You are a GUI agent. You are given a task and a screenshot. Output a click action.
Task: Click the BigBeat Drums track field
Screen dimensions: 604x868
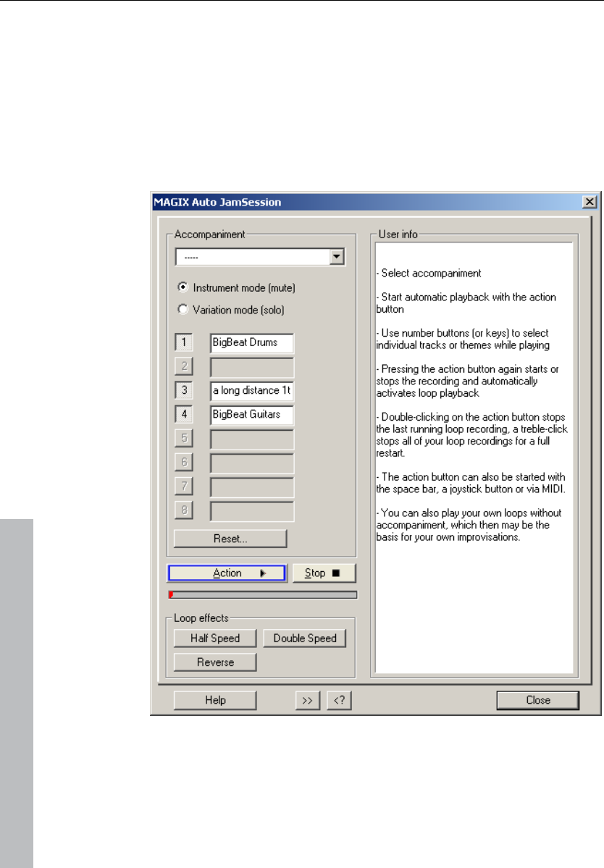coord(252,342)
